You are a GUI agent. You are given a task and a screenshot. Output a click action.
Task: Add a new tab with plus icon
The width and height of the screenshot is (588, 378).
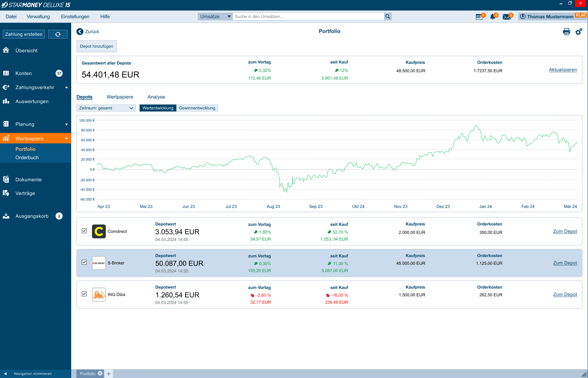pos(109,374)
